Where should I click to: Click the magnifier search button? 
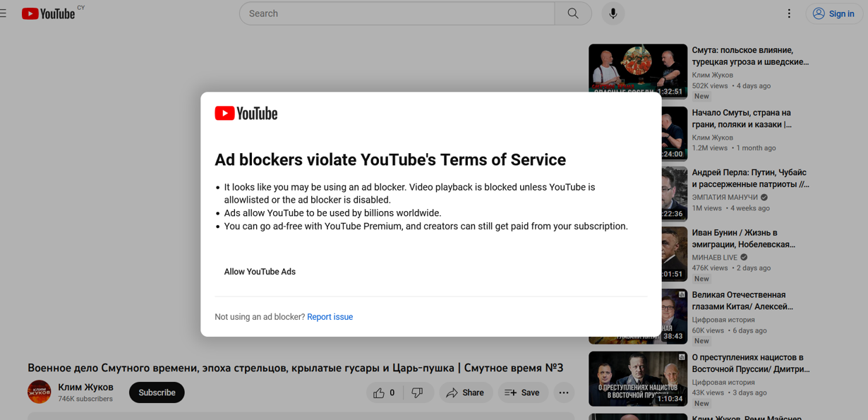coord(573,13)
